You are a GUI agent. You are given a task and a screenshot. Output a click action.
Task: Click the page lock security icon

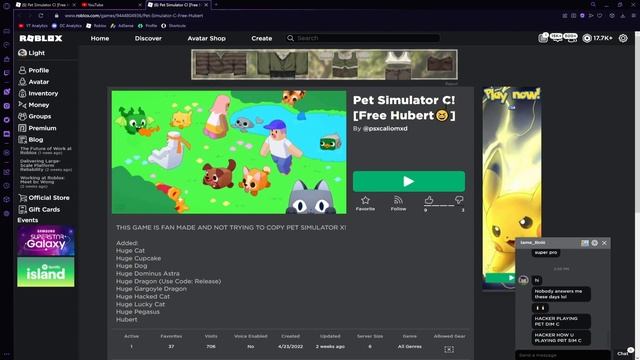(x=57, y=16)
